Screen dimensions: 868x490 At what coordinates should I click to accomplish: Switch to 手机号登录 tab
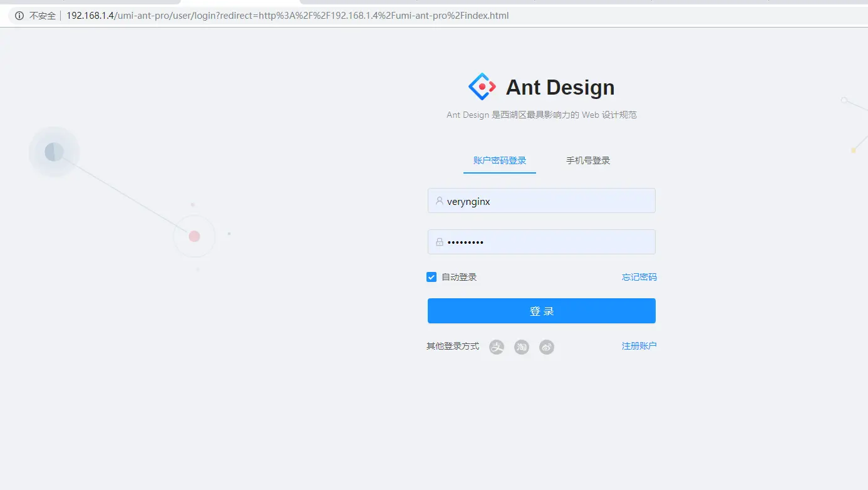(588, 160)
